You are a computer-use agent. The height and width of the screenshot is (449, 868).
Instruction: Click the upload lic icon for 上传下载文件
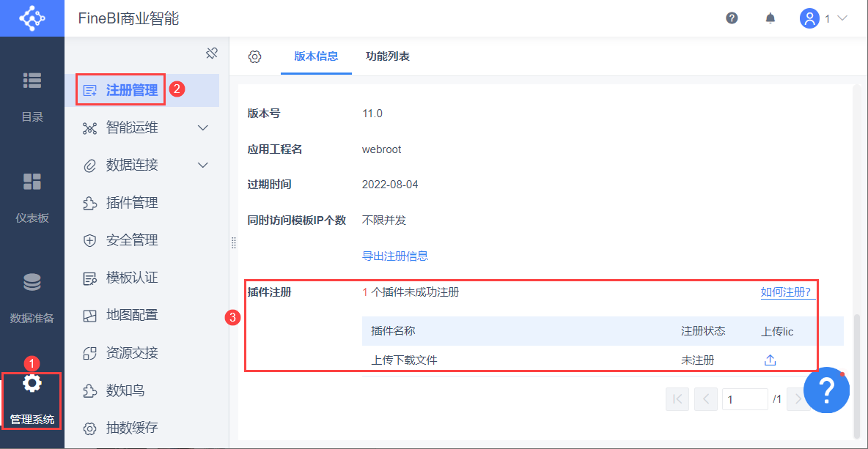tap(770, 360)
